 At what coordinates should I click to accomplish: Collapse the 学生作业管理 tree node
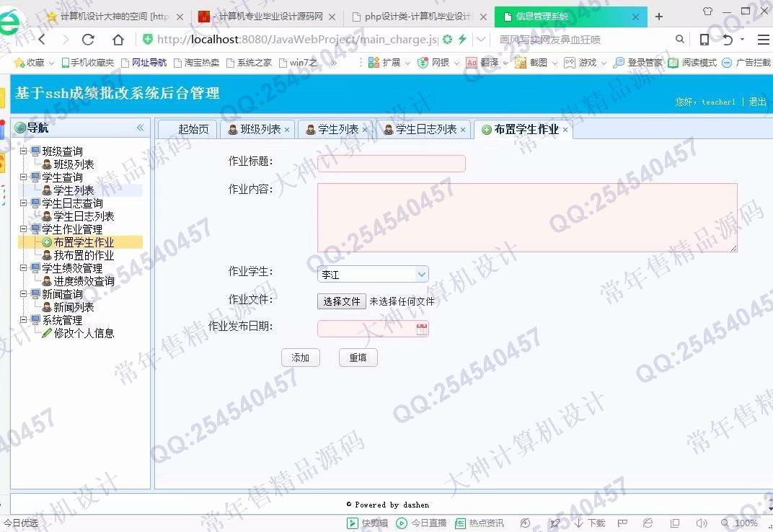pyautogui.click(x=23, y=229)
